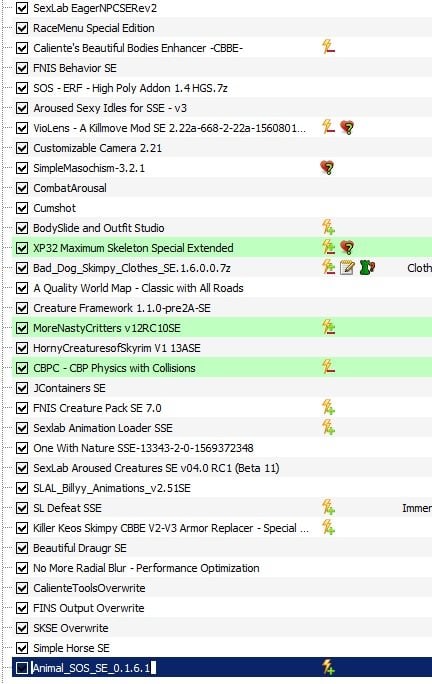Click the lightning plus icon on Sexlab Animation Loader row
The image size is (432, 684).
(x=328, y=427)
